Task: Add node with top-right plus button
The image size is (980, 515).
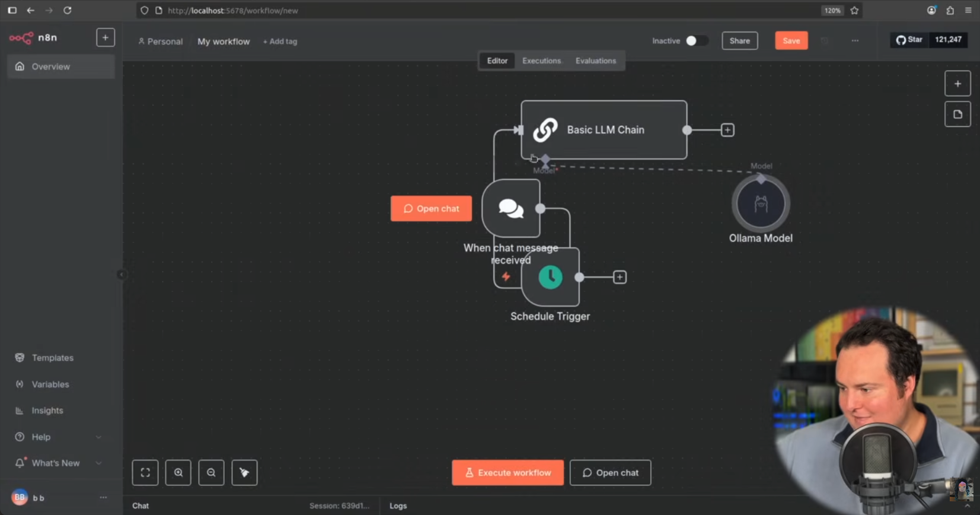Action: (x=957, y=84)
